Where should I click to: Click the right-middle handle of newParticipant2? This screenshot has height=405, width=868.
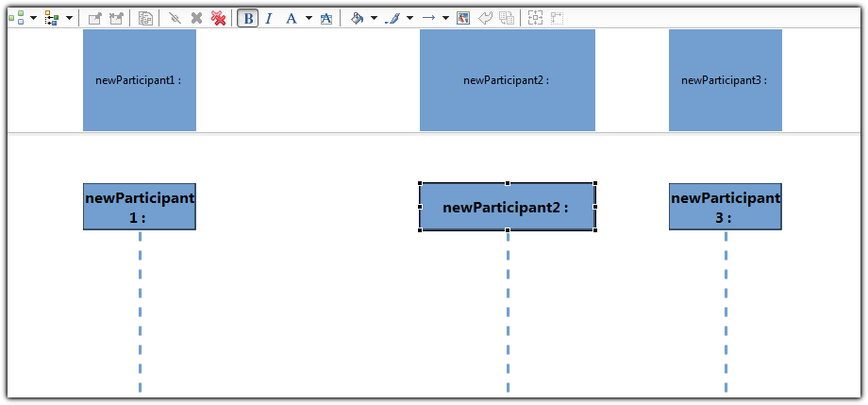[595, 207]
